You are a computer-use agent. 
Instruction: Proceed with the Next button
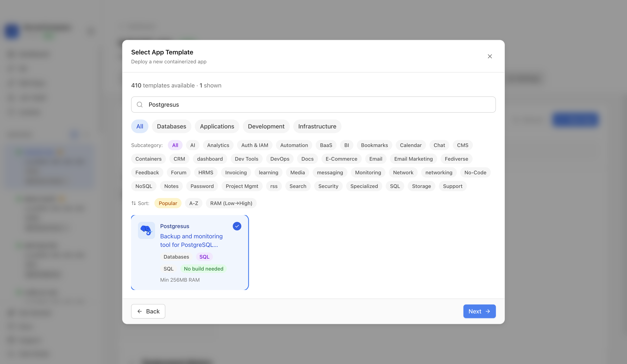(479, 311)
